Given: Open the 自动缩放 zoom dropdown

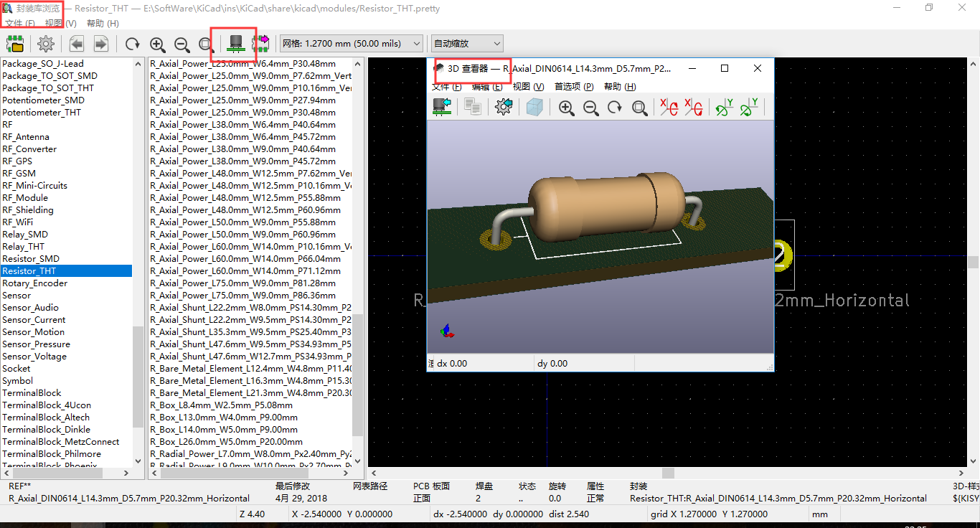Looking at the screenshot, I should tap(466, 44).
